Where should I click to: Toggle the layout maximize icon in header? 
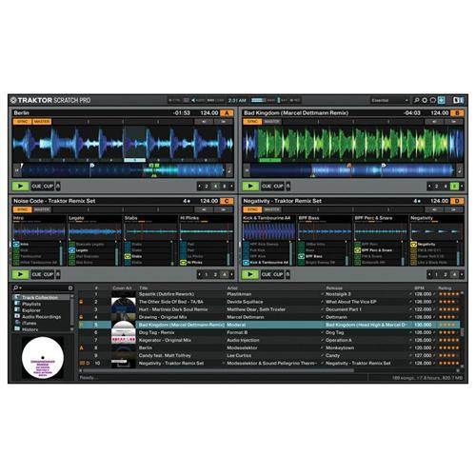point(441,100)
